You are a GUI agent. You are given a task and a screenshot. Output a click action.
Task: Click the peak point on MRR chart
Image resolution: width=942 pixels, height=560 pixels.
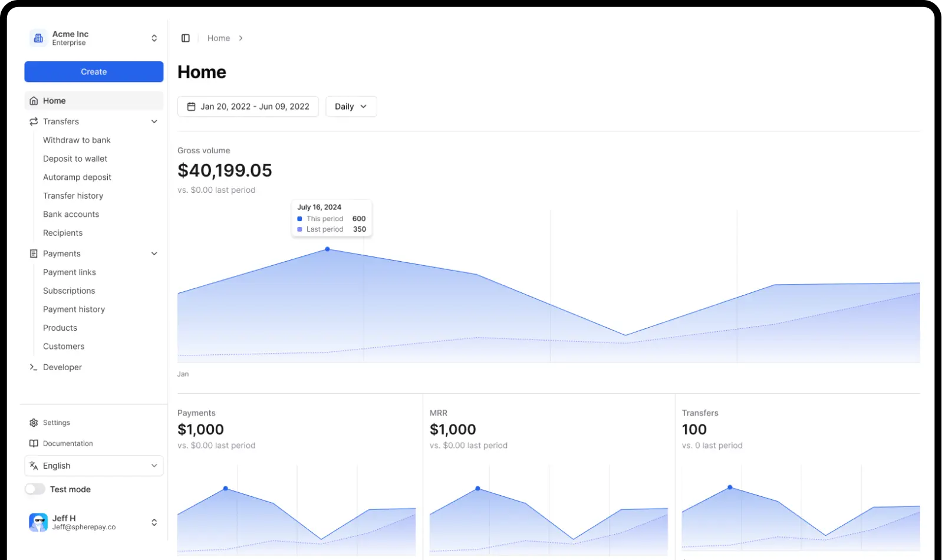point(477,489)
